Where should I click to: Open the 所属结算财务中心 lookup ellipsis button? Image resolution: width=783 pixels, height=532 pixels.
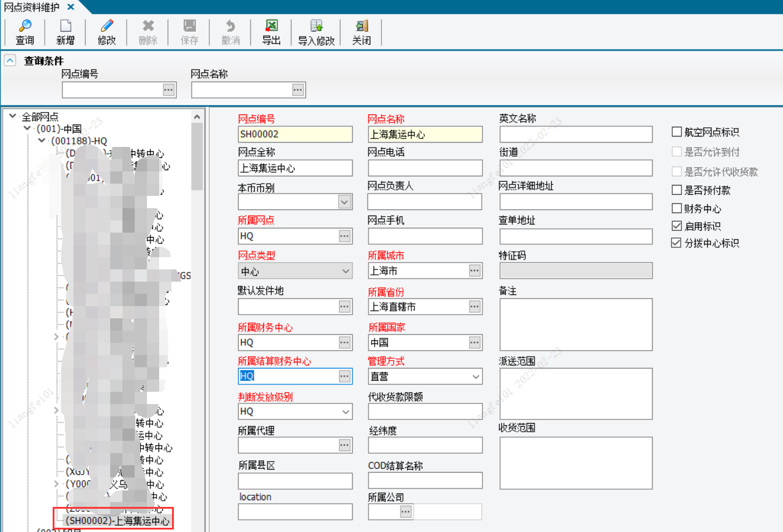pyautogui.click(x=345, y=376)
